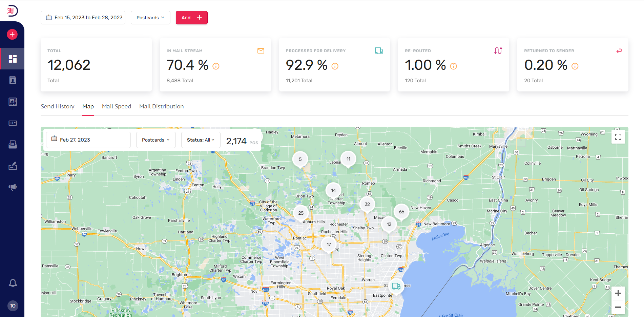This screenshot has width=644, height=317.
Task: Expand the Status: All dropdown
Action: tap(201, 140)
